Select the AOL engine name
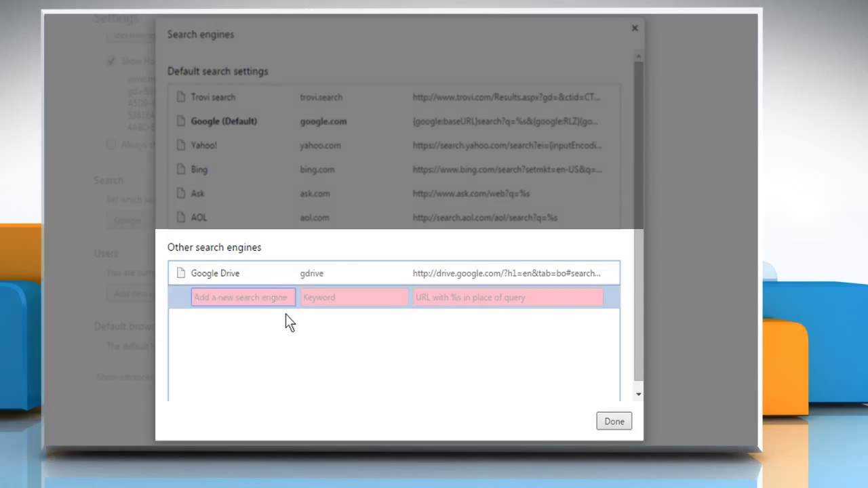The height and width of the screenshot is (488, 868). pos(199,218)
